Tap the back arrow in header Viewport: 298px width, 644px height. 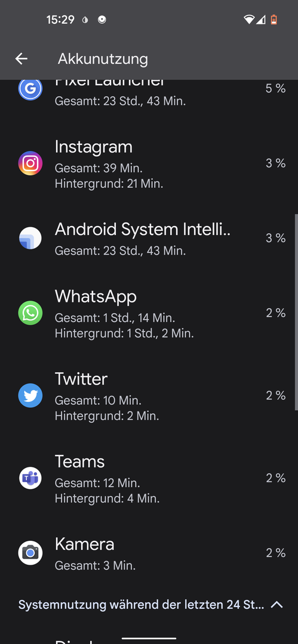point(21,58)
